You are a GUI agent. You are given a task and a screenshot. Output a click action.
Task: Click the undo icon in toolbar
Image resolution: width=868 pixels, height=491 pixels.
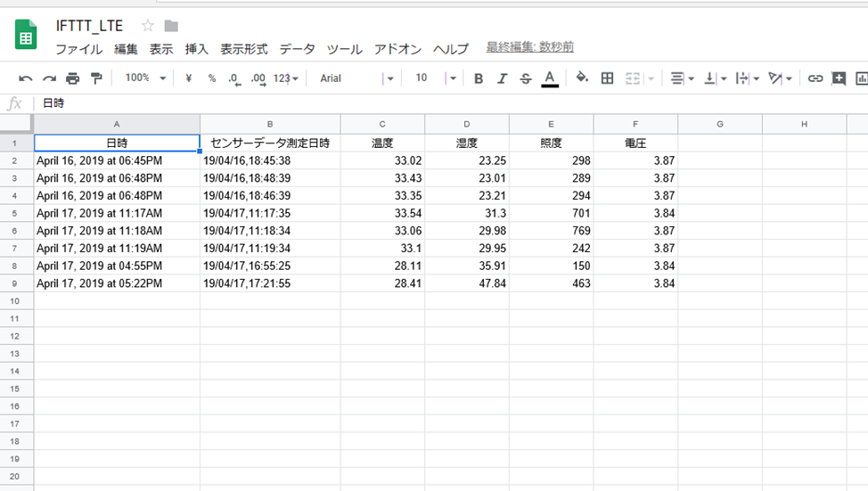26,78
